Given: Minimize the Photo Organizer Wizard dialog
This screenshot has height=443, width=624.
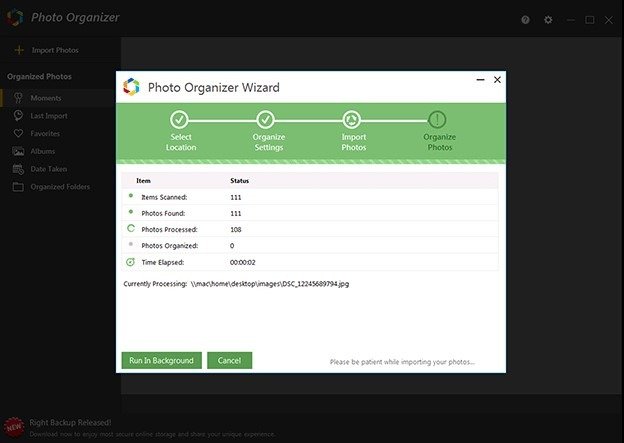Looking at the screenshot, I should tap(480, 80).
